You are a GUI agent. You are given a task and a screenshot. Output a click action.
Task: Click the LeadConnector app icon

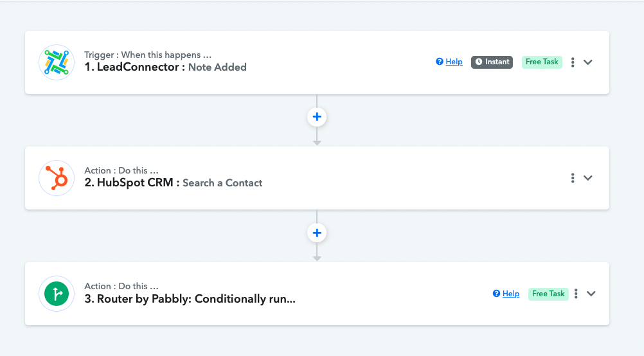coord(57,62)
